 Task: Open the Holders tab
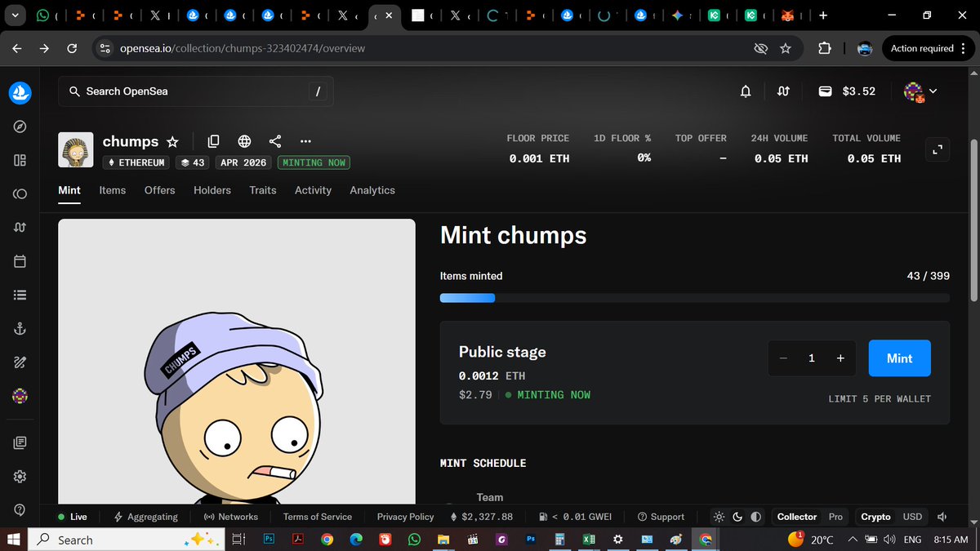coord(212,190)
